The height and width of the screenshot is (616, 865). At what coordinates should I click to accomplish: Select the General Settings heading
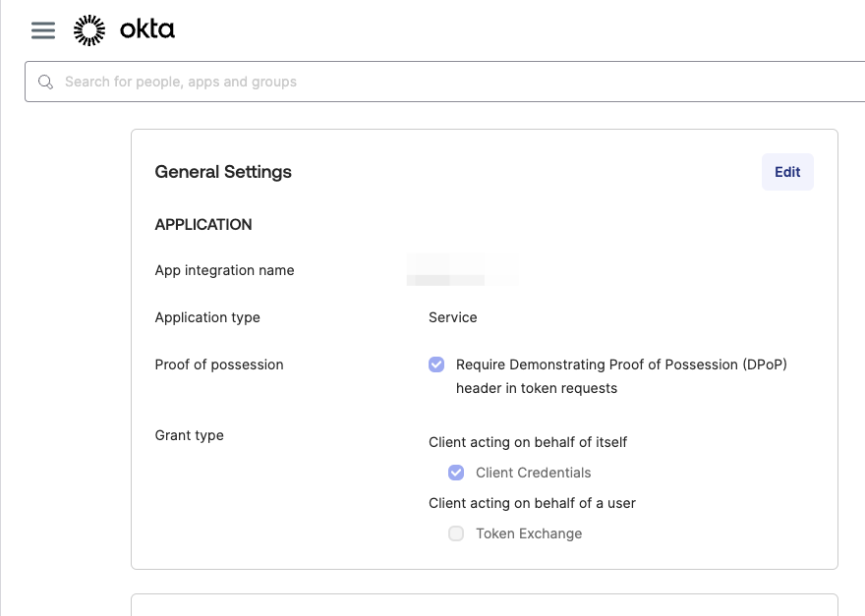[x=223, y=172]
